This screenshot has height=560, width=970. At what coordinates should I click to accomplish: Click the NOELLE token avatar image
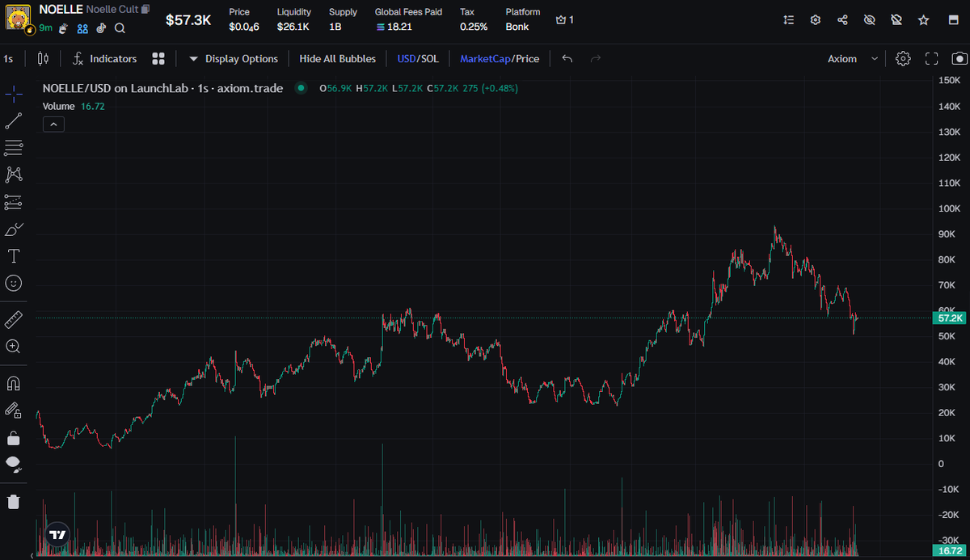tap(19, 17)
